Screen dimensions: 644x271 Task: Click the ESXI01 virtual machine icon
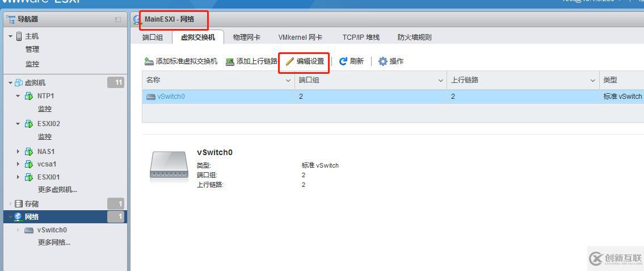click(x=28, y=177)
